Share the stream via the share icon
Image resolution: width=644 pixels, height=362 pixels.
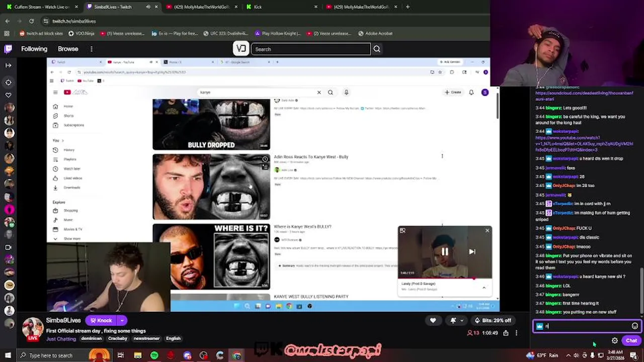point(506,333)
